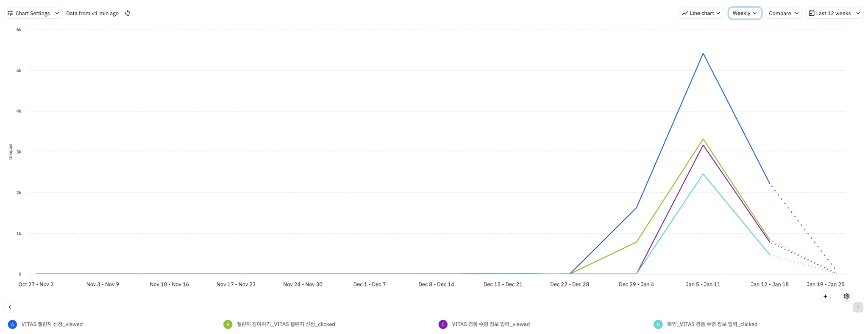Expand the Last 12 weeks arrow

(858, 13)
